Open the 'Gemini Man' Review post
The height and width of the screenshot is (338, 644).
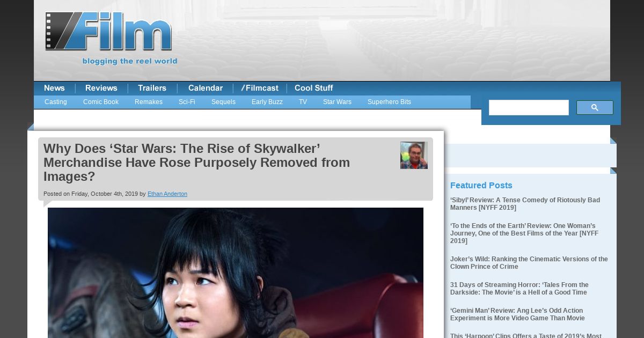[517, 314]
